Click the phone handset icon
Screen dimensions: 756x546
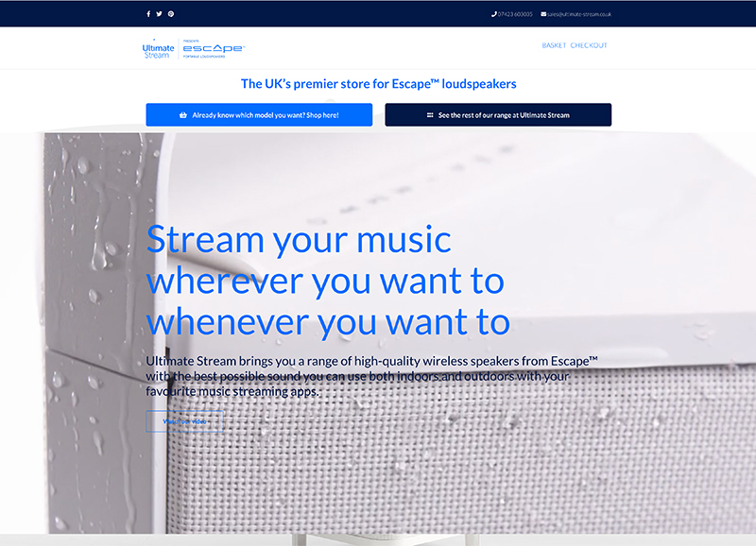[x=494, y=14]
